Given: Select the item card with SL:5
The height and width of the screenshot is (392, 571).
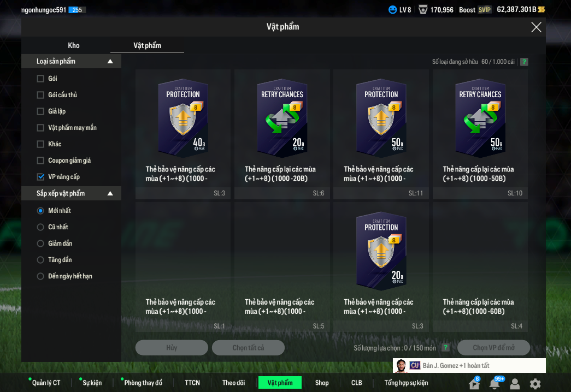Looking at the screenshot, I should [x=282, y=267].
